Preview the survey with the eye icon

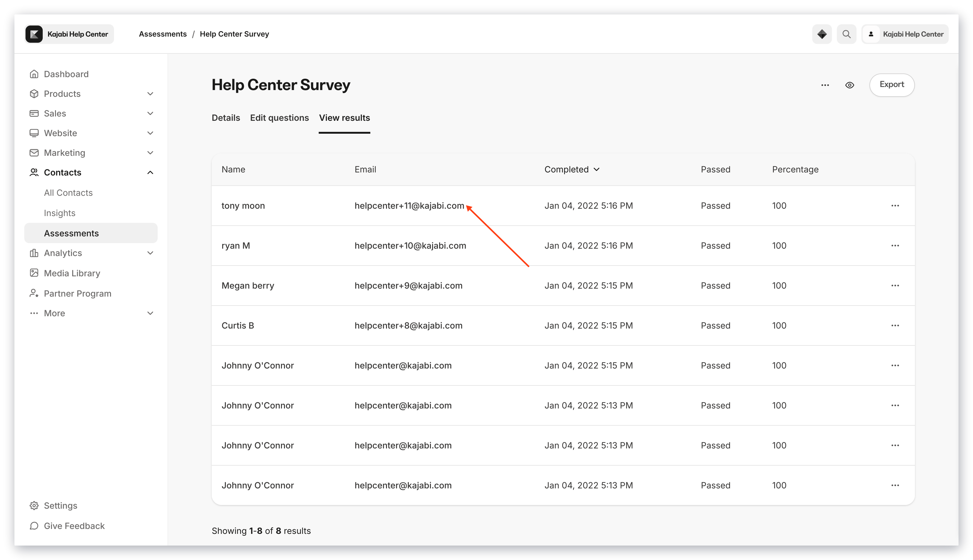point(849,85)
